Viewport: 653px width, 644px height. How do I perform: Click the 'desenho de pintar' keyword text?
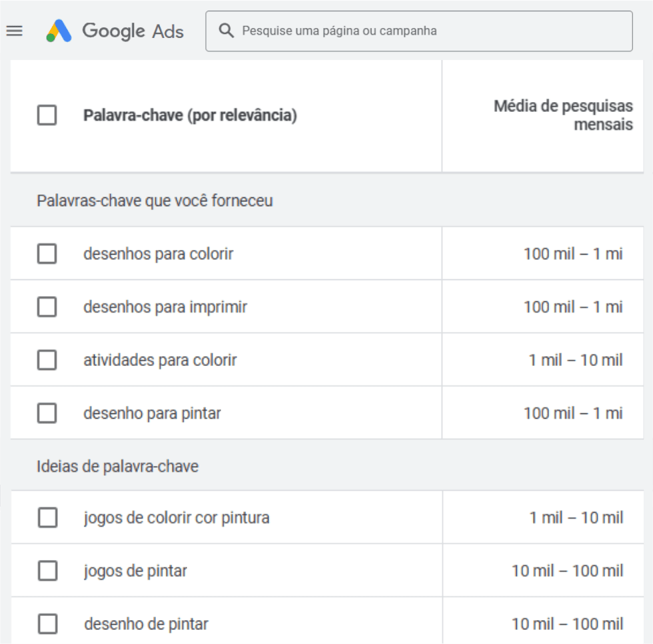(x=146, y=625)
